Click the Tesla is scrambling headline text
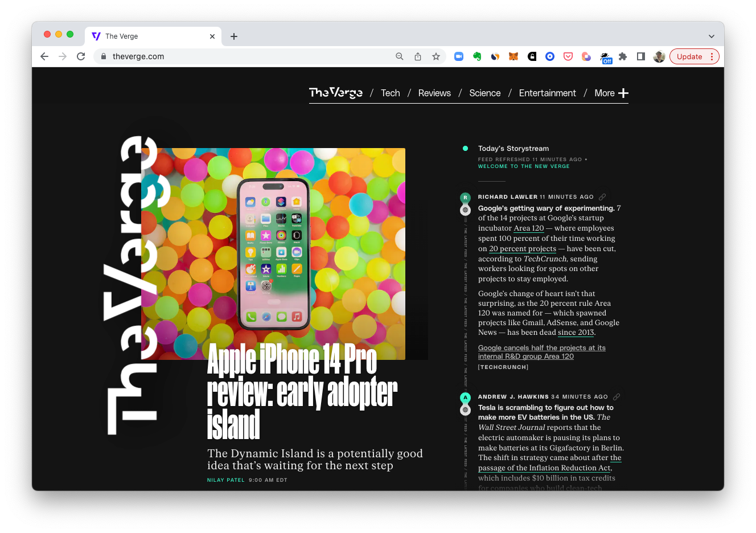Viewport: 756px width, 533px height. pos(545,412)
